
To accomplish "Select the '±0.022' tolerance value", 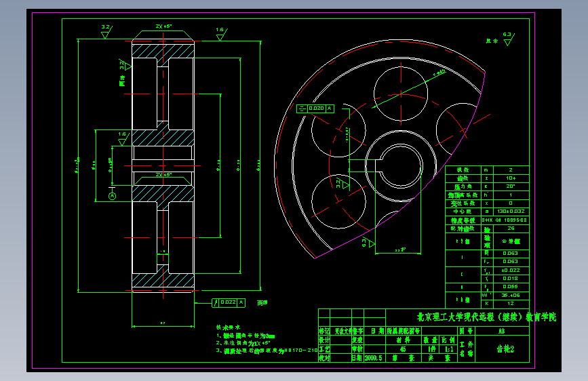I will coord(511,270).
